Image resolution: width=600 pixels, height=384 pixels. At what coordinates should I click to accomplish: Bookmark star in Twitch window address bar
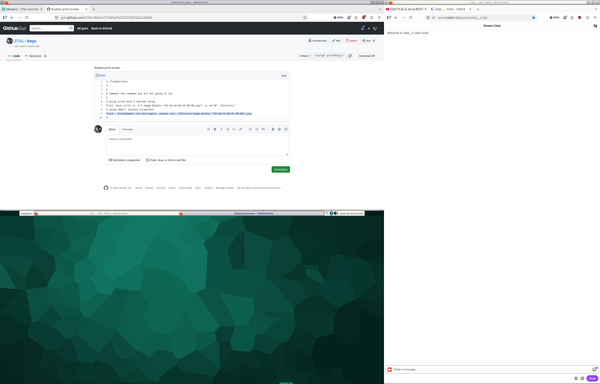pyautogui.click(x=533, y=18)
